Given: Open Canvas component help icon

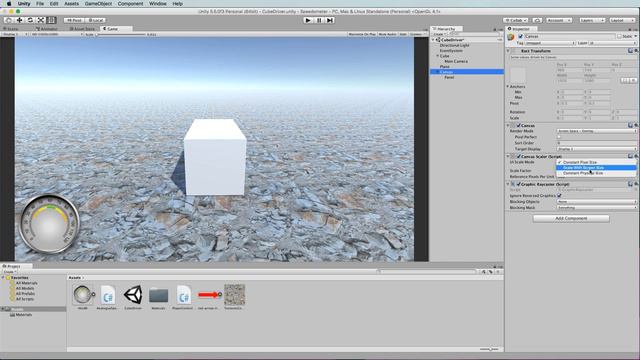Looking at the screenshot, I should [630, 125].
